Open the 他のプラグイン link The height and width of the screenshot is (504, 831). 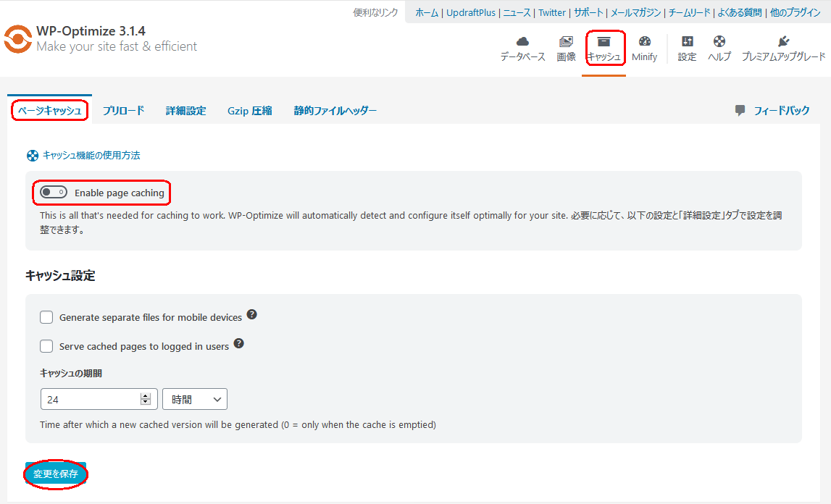coord(795,13)
